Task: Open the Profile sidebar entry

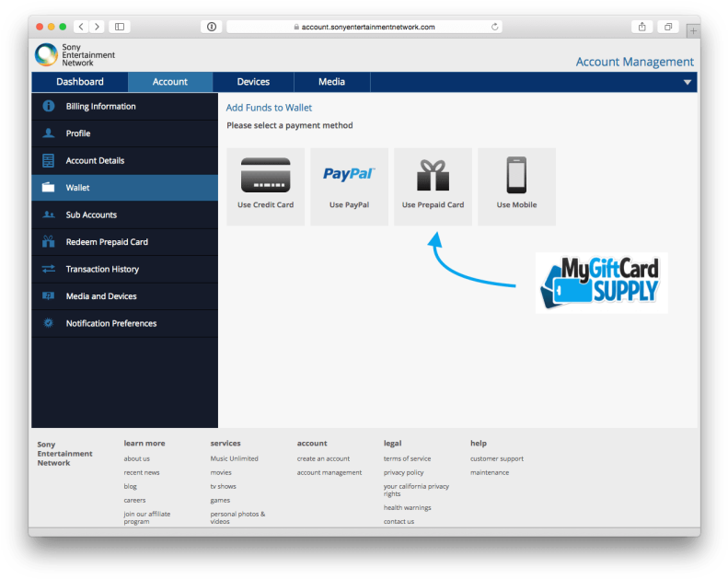Action: coord(124,133)
